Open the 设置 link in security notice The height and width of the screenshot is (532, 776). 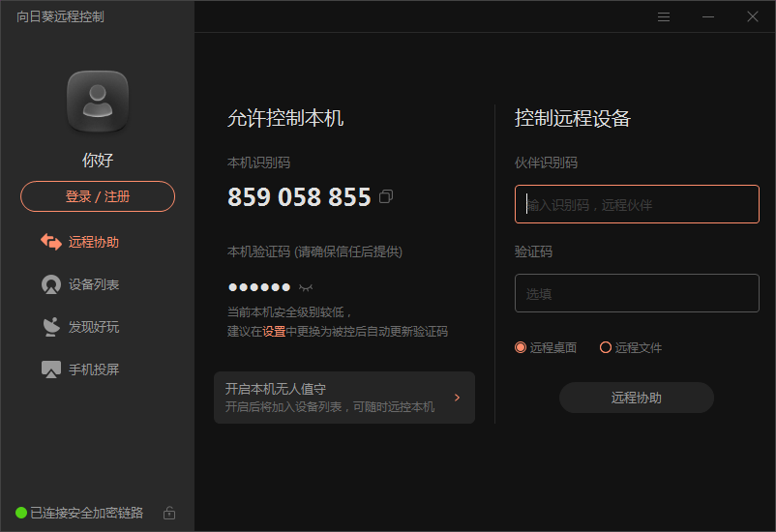(274, 331)
